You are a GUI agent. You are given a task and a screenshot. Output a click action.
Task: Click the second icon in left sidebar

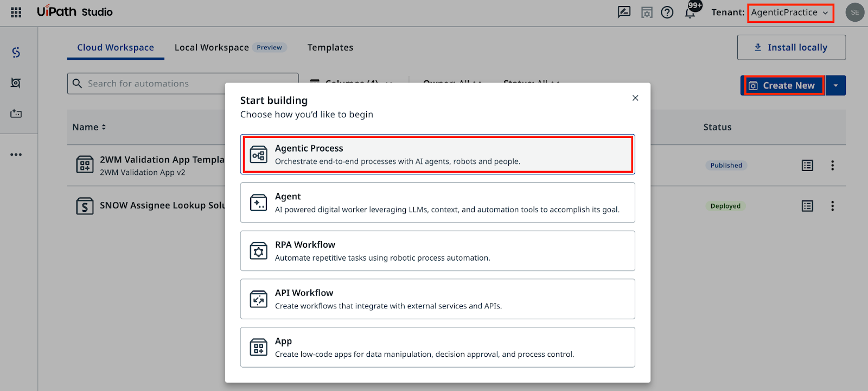pyautogui.click(x=16, y=83)
